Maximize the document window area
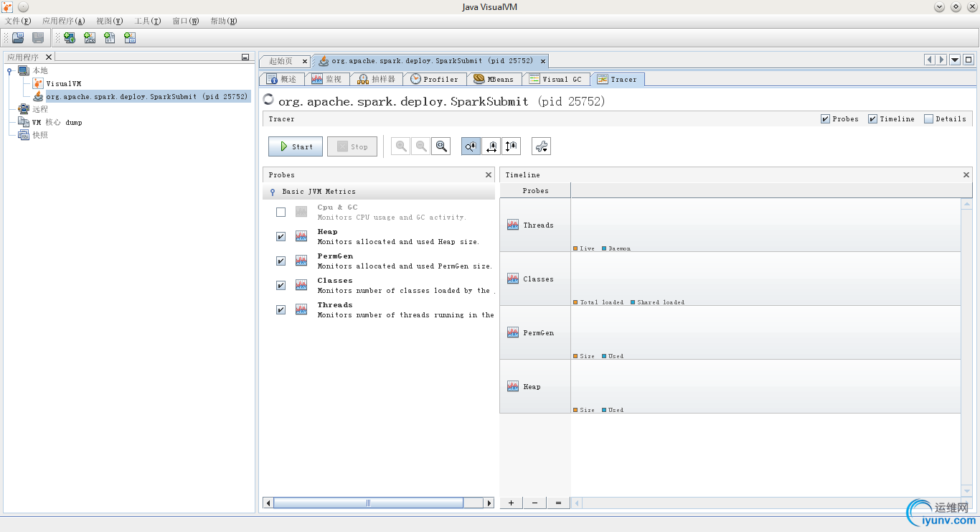980x532 pixels. (969, 60)
